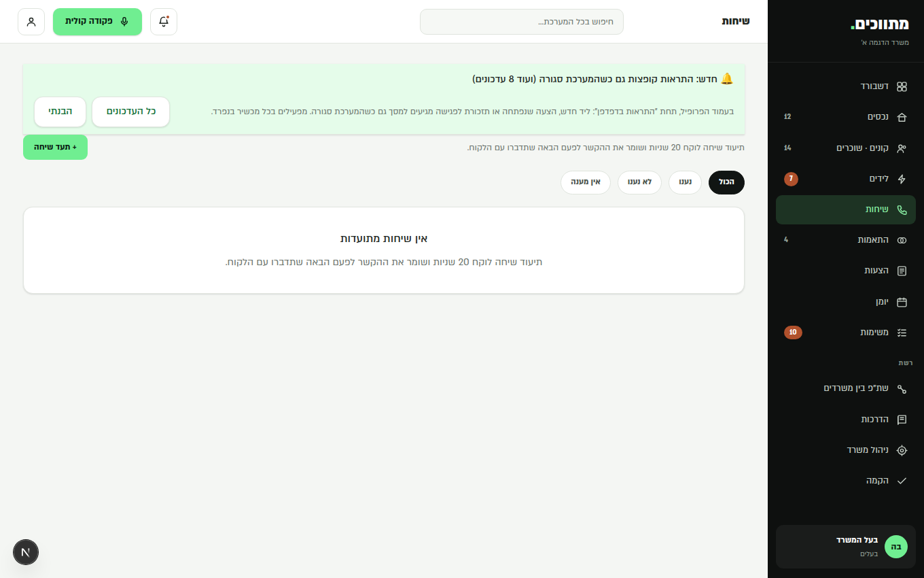The image size is (924, 578).
Task: Click the ניהול משרד target icon
Action: point(902,450)
